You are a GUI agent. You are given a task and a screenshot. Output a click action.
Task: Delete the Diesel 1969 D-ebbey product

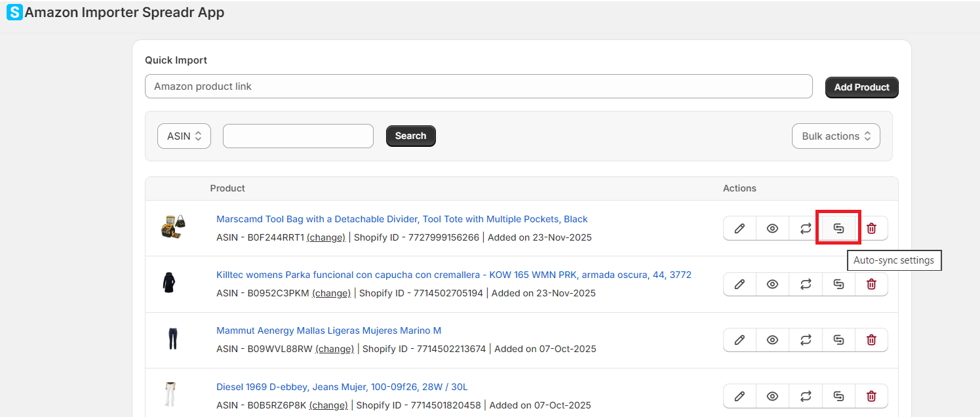pos(871,396)
